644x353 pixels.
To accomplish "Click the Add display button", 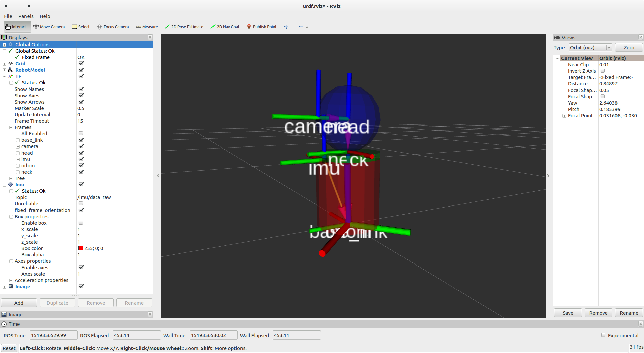I will coord(19,303).
